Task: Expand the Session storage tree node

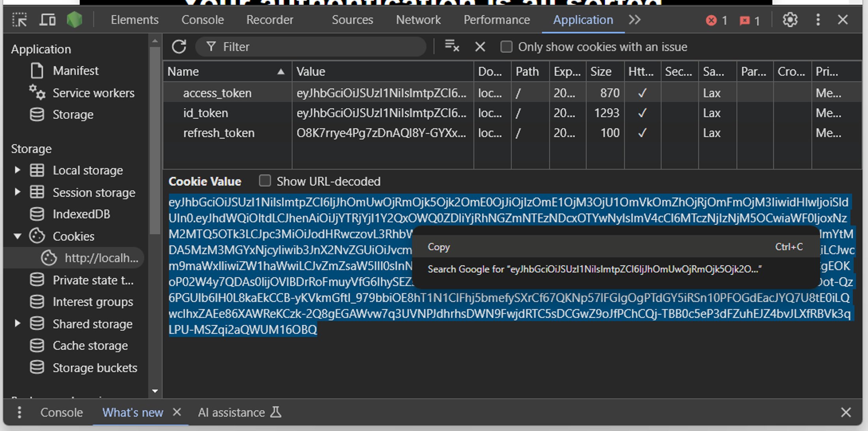Action: pos(17,192)
